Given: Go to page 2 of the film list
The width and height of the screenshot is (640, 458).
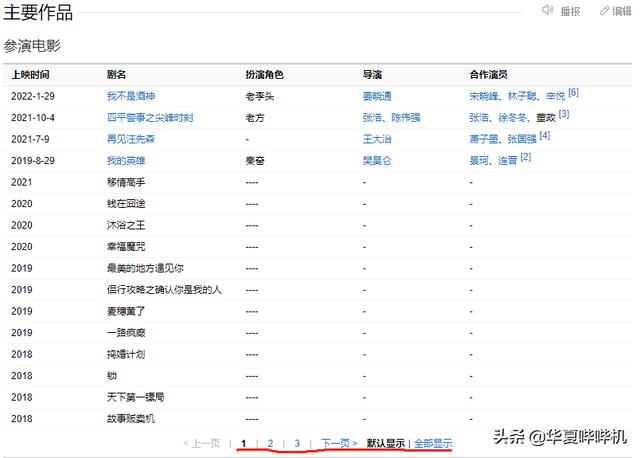Looking at the screenshot, I should 270,443.
